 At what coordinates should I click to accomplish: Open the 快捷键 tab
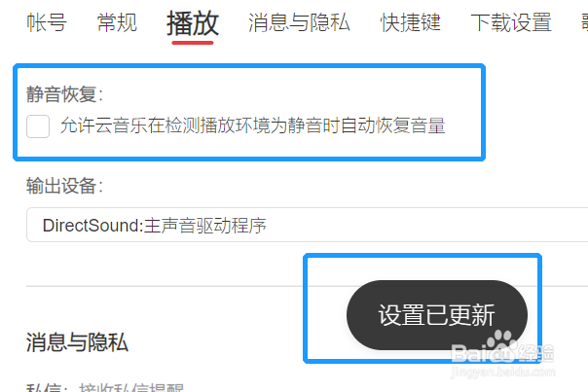tap(411, 22)
